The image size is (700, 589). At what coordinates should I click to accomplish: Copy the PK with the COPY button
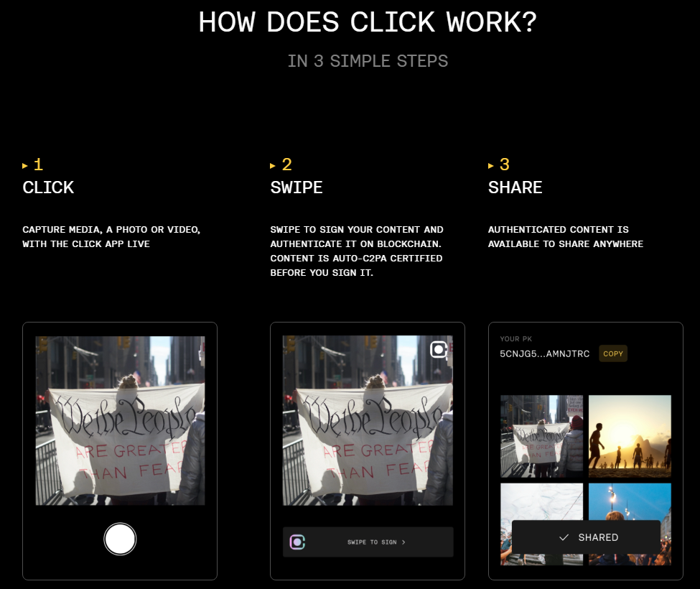coord(613,353)
